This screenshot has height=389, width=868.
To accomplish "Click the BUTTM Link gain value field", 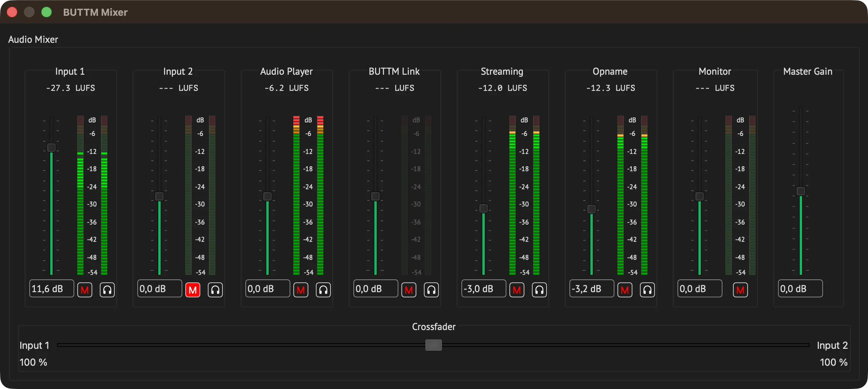I will [376, 289].
